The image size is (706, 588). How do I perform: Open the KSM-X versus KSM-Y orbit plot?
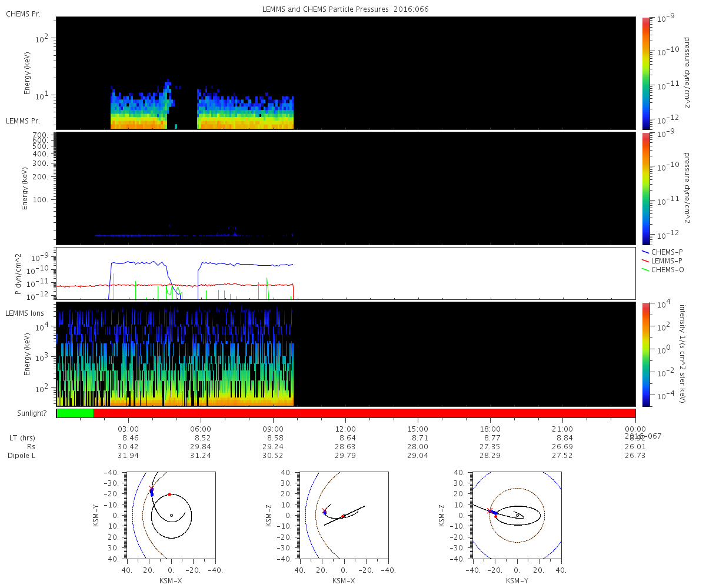coord(171,515)
